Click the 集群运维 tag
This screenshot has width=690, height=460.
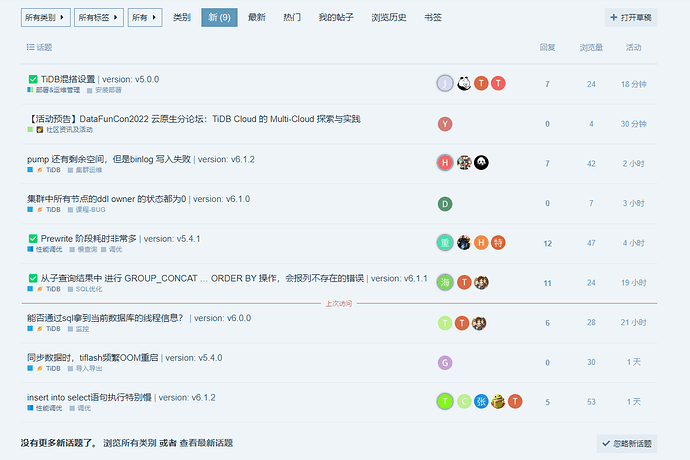(x=85, y=170)
